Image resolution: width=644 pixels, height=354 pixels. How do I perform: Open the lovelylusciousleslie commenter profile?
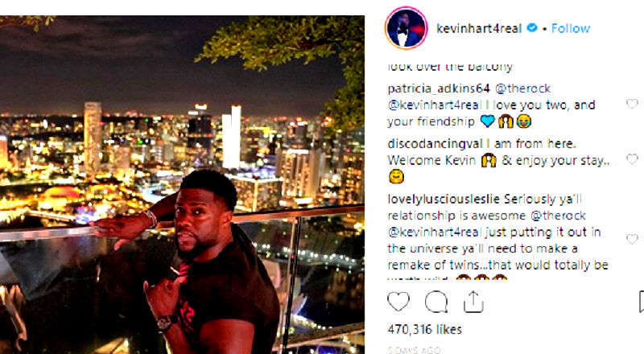[444, 200]
